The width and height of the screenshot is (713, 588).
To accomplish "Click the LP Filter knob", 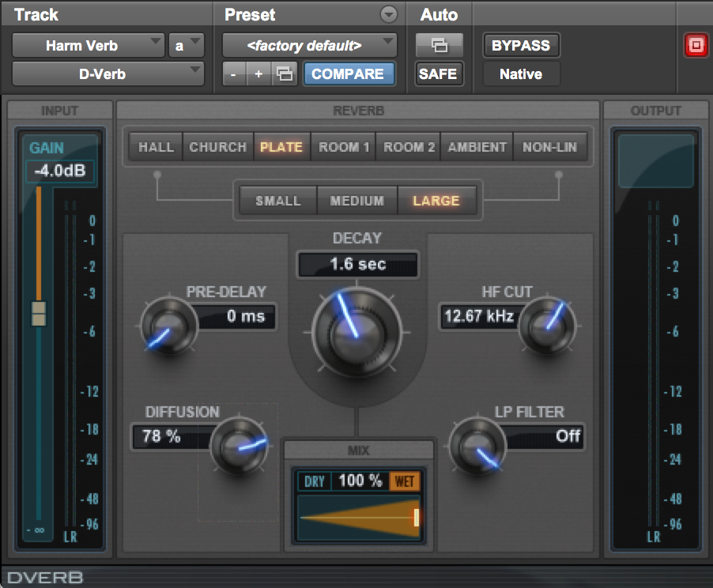I will pyautogui.click(x=477, y=446).
